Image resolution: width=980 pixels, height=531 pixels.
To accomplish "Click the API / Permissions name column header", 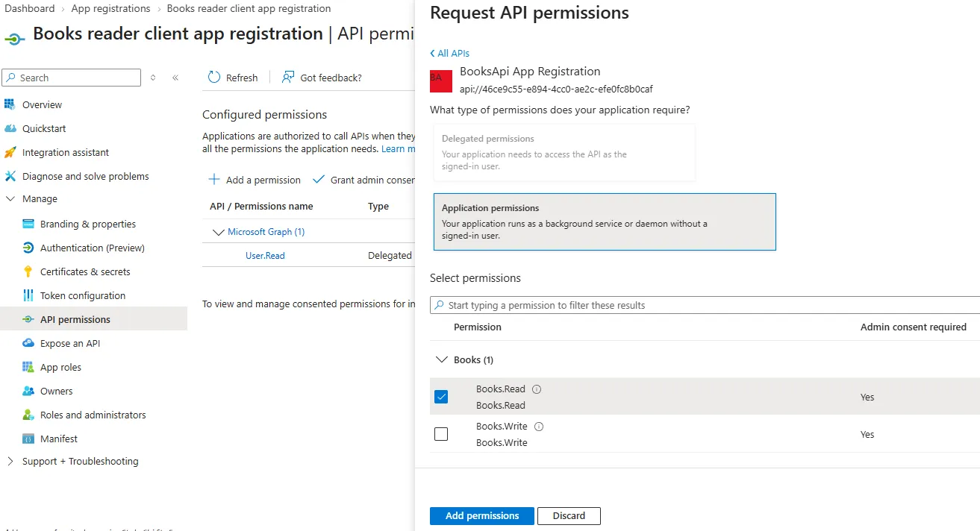I will tap(261, 207).
